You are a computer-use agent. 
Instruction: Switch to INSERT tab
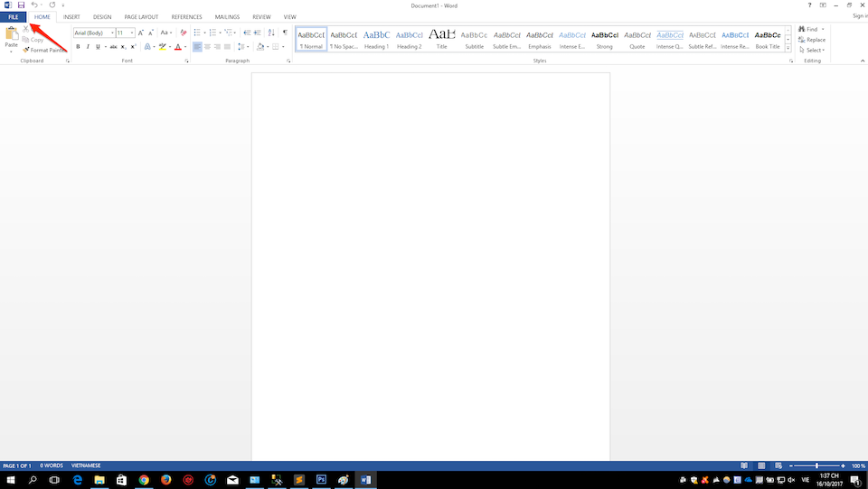click(x=71, y=17)
